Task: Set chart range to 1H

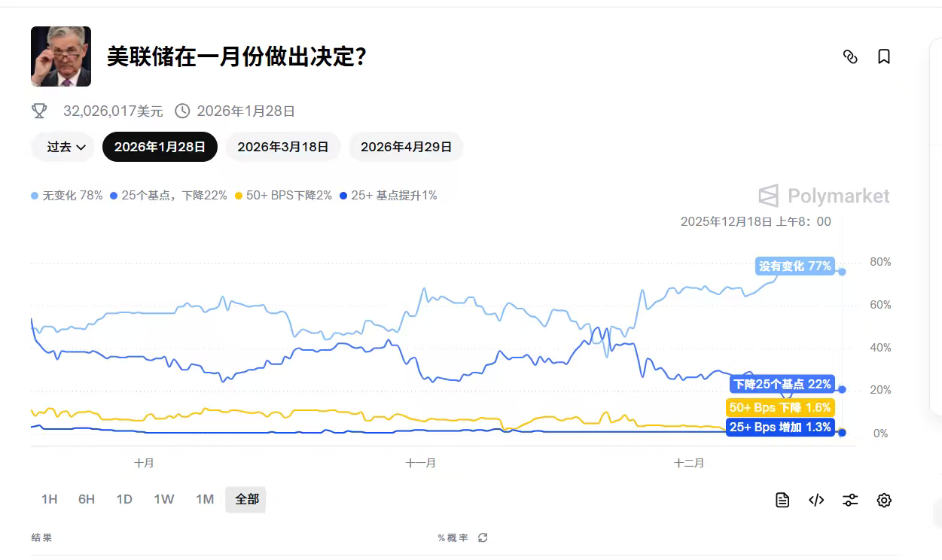Action: [x=49, y=499]
